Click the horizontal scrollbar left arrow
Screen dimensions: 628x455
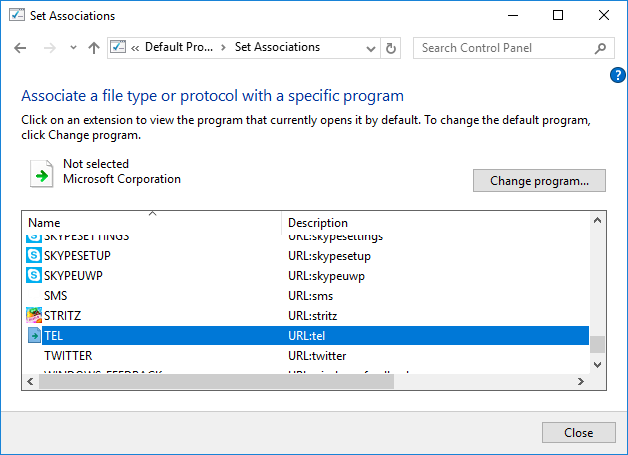(30, 381)
